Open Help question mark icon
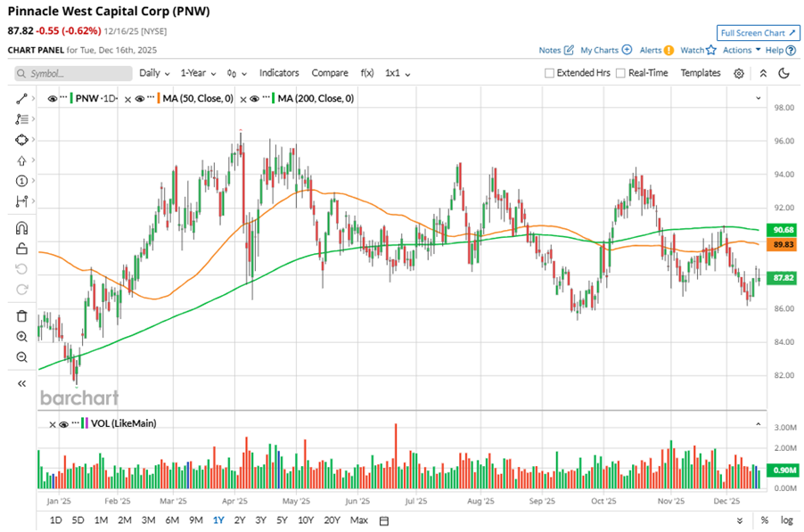Viewport: 804px width, 532px height. click(791, 50)
